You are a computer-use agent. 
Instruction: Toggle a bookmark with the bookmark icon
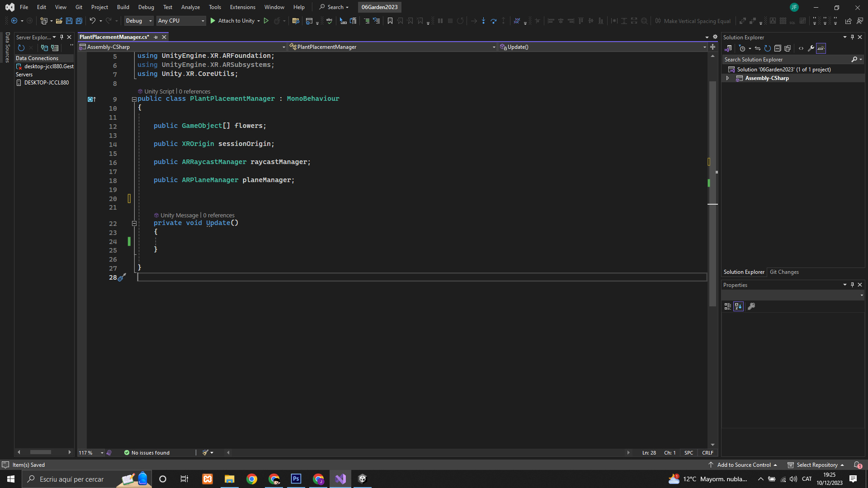[x=390, y=21]
